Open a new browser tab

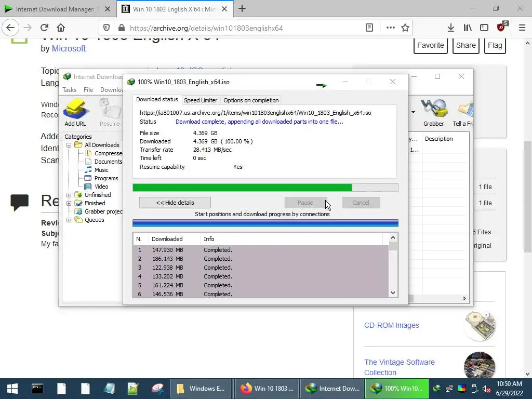point(242,9)
